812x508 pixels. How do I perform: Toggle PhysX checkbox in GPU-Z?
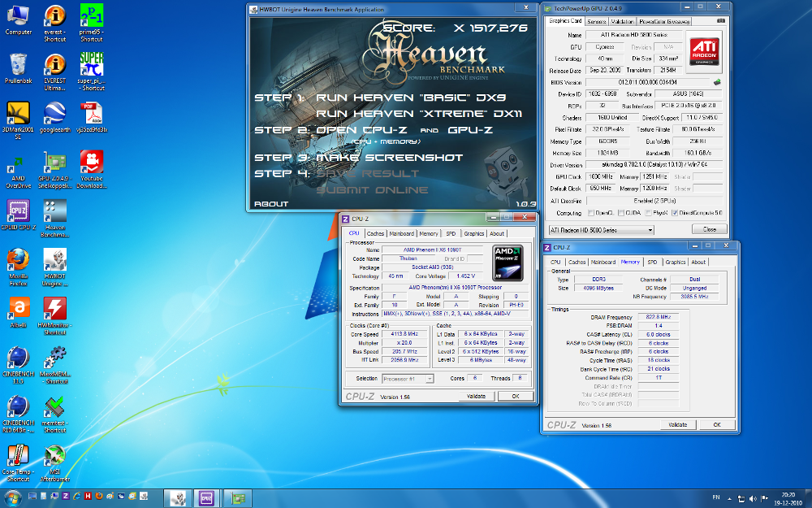(x=648, y=213)
